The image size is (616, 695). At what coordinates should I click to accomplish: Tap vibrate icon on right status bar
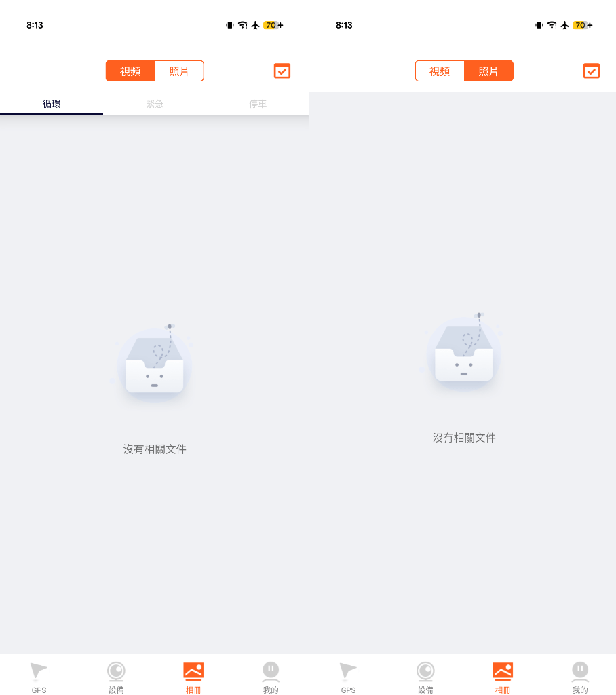[x=539, y=25]
